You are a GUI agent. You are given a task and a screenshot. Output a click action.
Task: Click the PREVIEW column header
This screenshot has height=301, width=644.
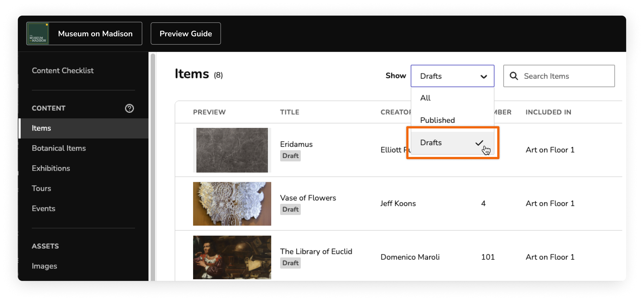coord(209,112)
